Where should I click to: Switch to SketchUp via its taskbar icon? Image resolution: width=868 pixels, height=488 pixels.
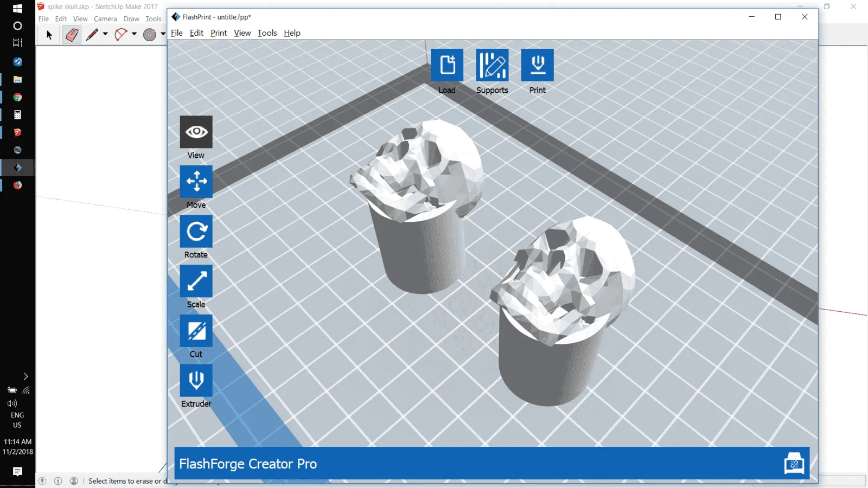[x=17, y=132]
